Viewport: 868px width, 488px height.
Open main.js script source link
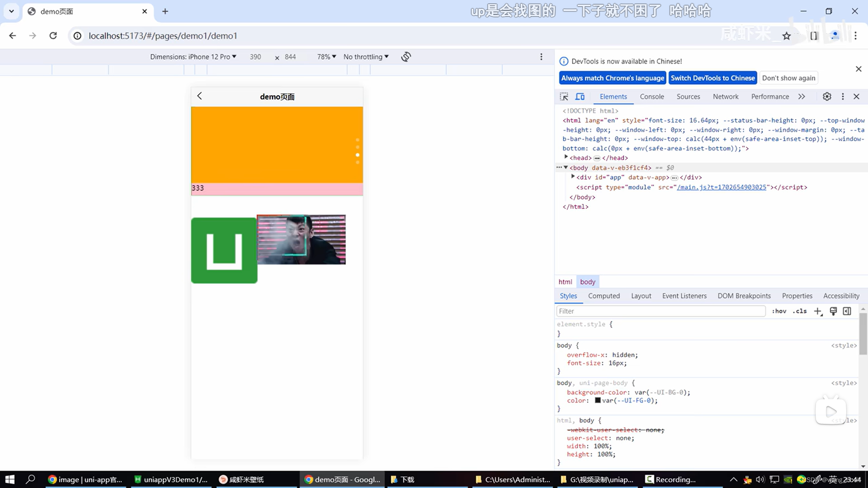pos(722,187)
